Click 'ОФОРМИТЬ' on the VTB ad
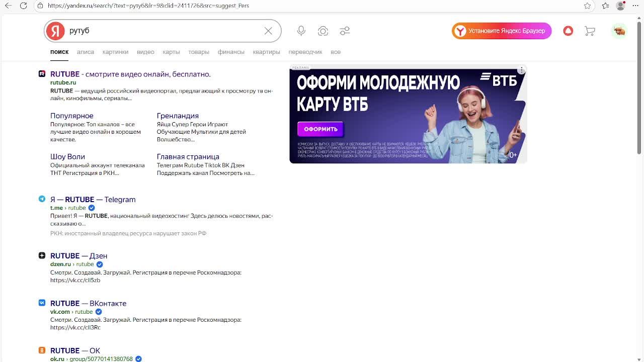The height and width of the screenshot is (362, 644). pyautogui.click(x=320, y=129)
